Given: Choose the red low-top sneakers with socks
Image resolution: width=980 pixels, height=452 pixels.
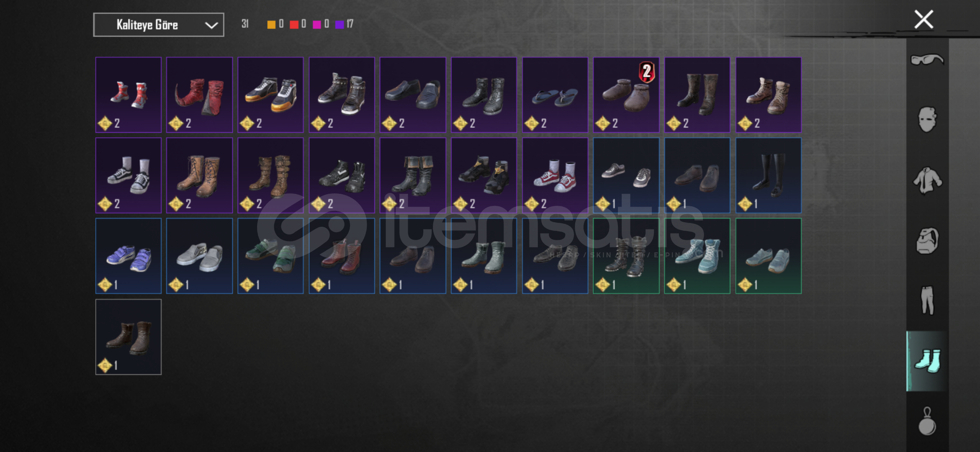Looking at the screenshot, I should [555, 175].
